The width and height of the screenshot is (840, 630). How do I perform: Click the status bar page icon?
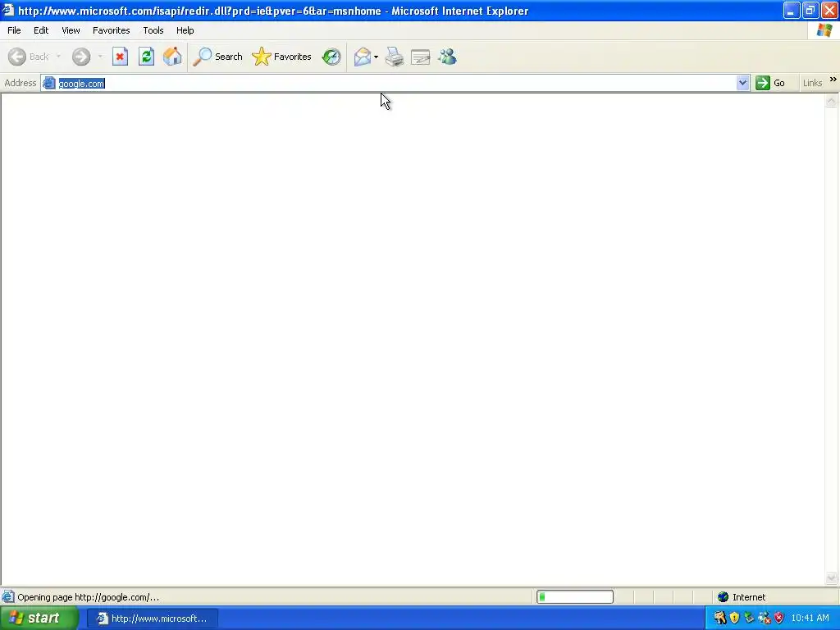coord(8,597)
